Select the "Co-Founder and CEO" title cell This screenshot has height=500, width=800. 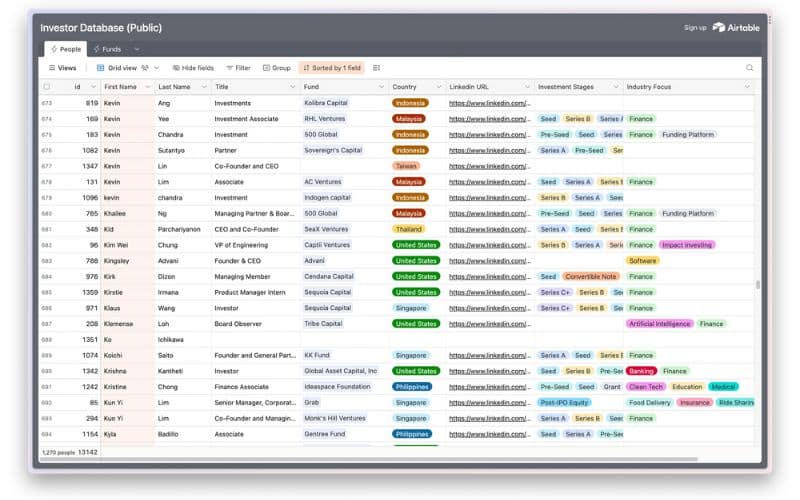pos(255,166)
